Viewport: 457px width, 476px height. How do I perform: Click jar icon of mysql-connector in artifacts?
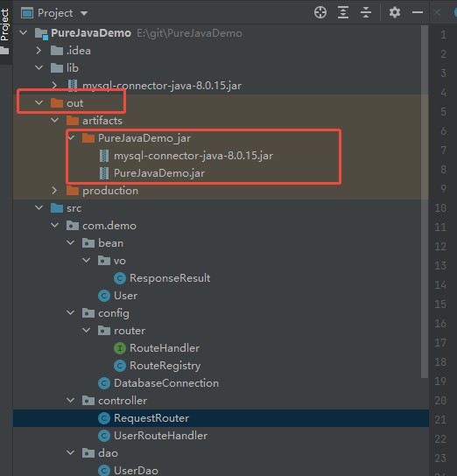[104, 156]
